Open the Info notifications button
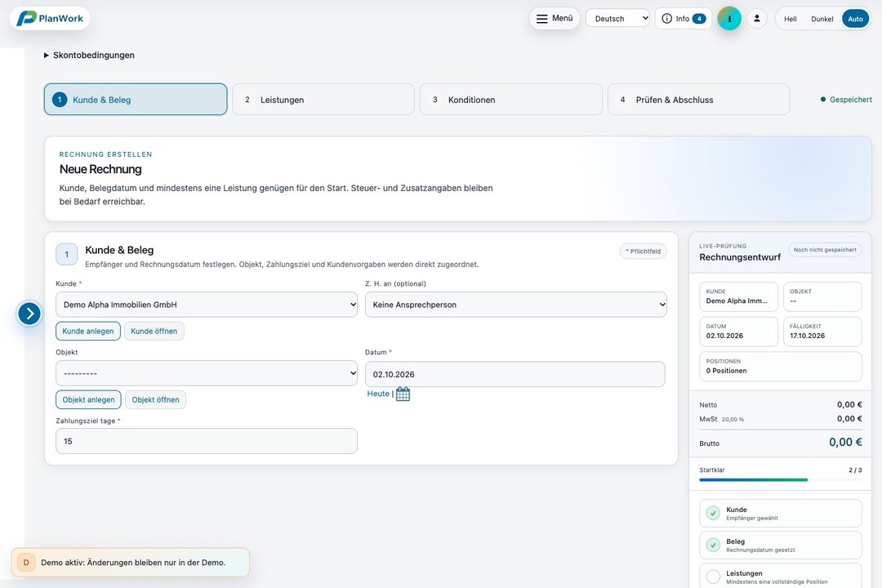This screenshot has width=882, height=588. pos(684,19)
